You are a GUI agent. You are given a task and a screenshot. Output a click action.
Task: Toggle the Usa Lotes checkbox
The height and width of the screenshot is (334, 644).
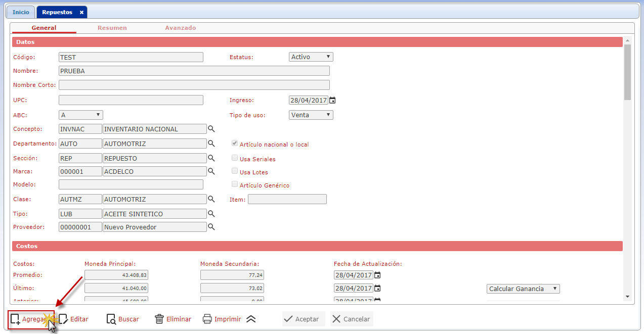click(x=235, y=171)
